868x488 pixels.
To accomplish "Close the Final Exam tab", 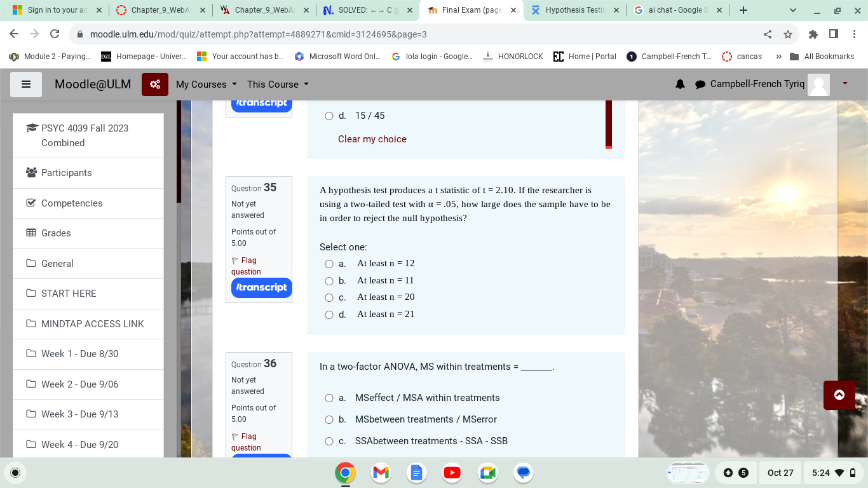I will pos(513,10).
